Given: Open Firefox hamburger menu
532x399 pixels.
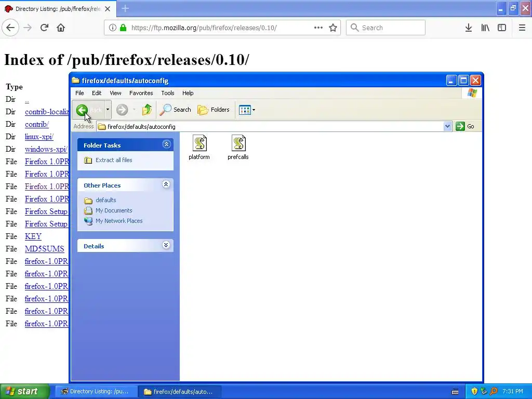Looking at the screenshot, I should [x=522, y=28].
